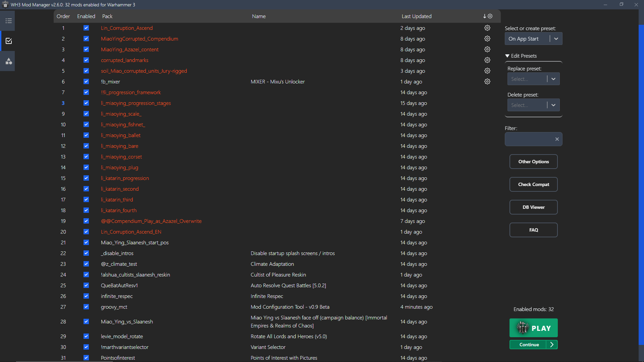Click the vertical scrollbar thumb
Viewport: 644px width, 362px height.
point(641,184)
